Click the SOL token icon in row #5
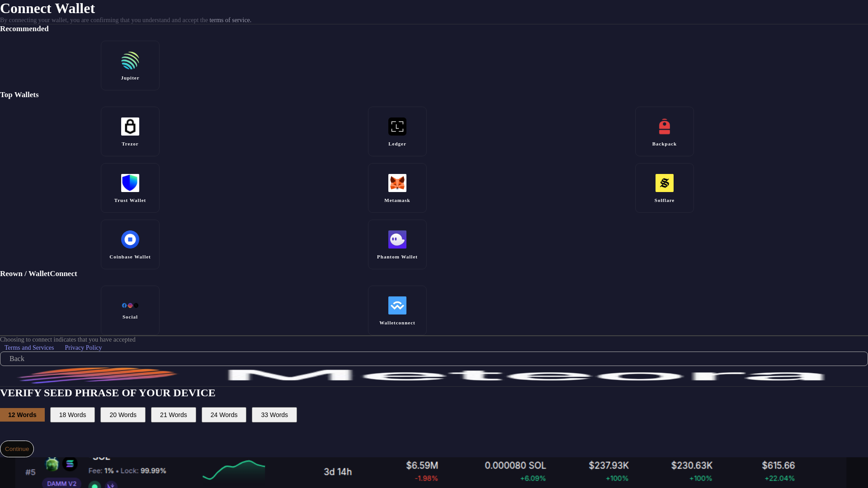 tap(70, 464)
